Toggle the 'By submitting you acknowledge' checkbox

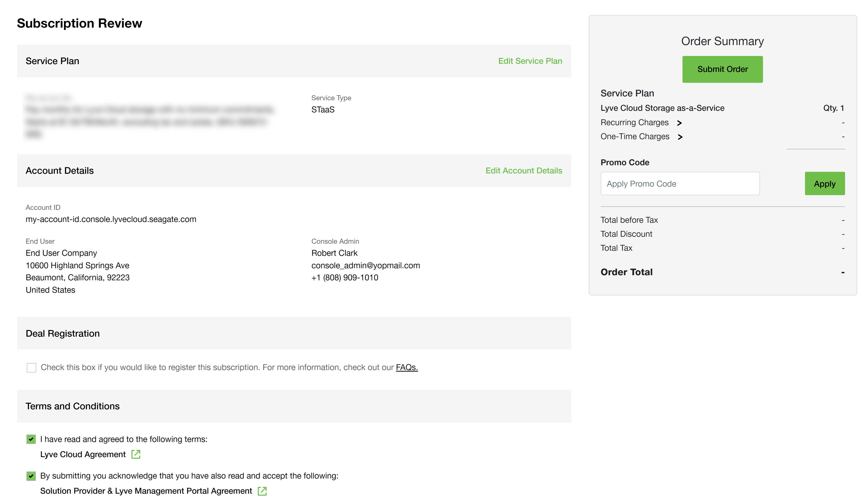(x=31, y=476)
